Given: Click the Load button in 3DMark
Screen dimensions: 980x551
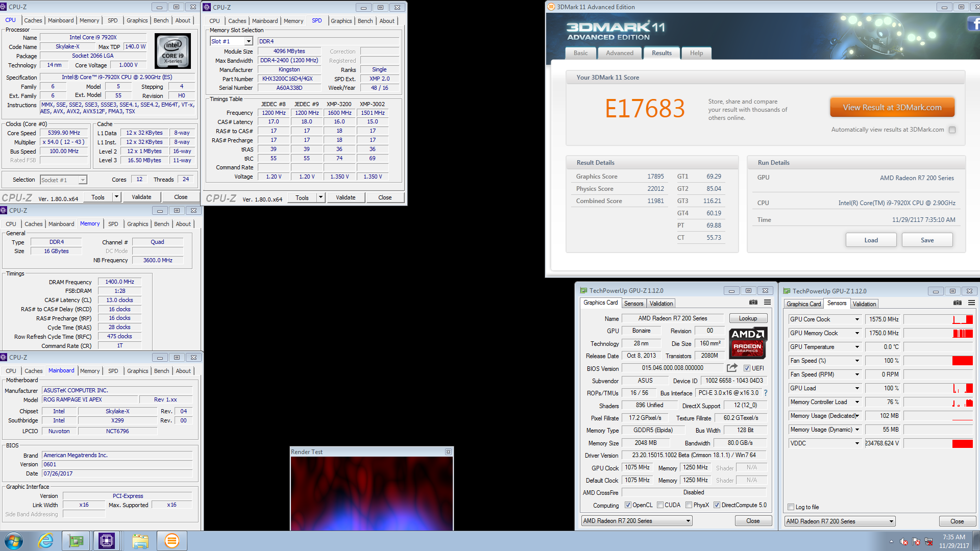Looking at the screenshot, I should coord(871,240).
